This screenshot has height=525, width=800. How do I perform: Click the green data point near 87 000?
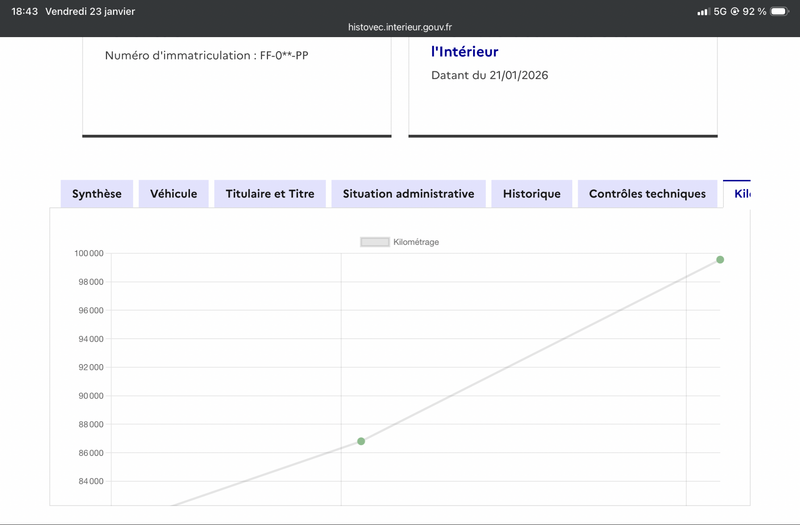coord(361,441)
